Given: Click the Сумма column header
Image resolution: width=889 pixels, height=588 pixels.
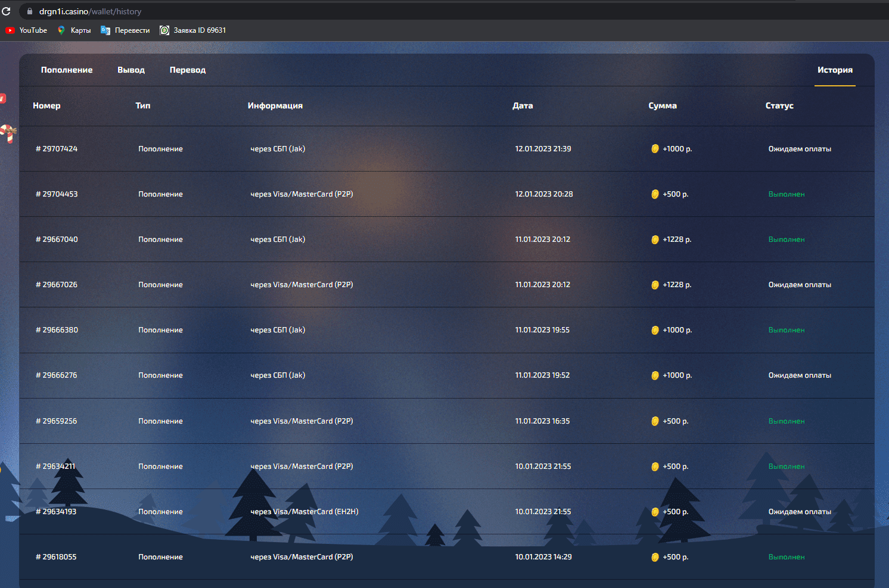Looking at the screenshot, I should [x=663, y=105].
